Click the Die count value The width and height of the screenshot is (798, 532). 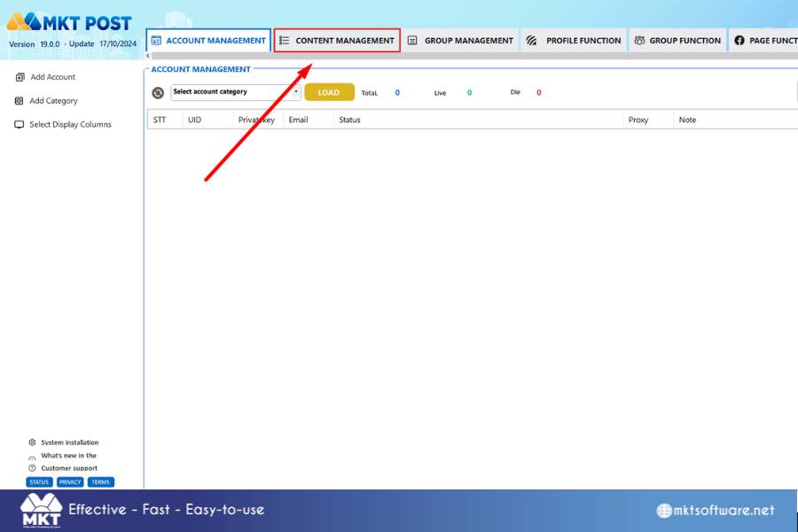point(539,92)
